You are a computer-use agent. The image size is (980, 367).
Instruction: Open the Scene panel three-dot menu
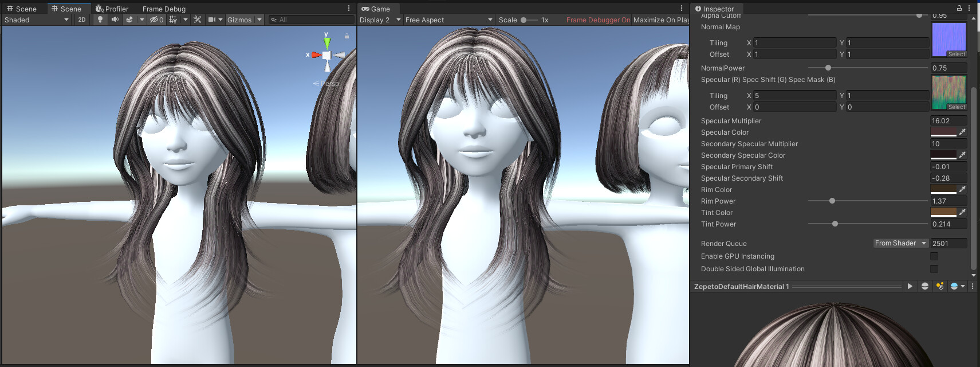(x=349, y=9)
